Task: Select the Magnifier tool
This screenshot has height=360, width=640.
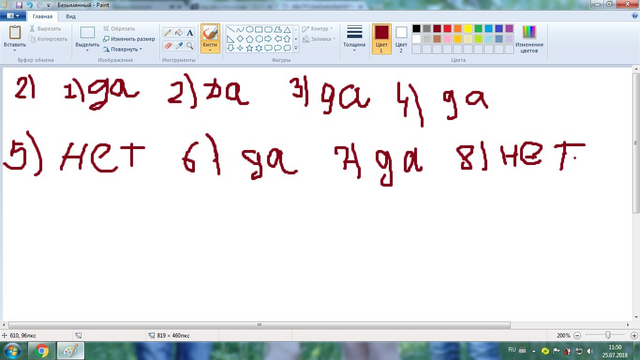Action: point(190,46)
